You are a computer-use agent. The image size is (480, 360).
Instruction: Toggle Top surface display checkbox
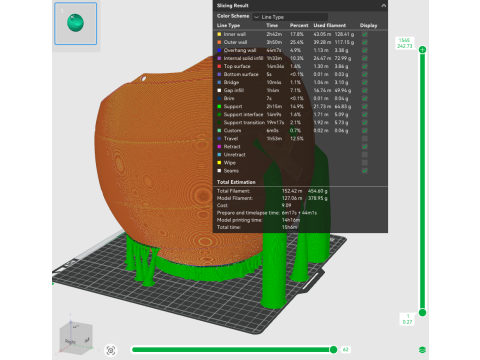click(x=365, y=66)
